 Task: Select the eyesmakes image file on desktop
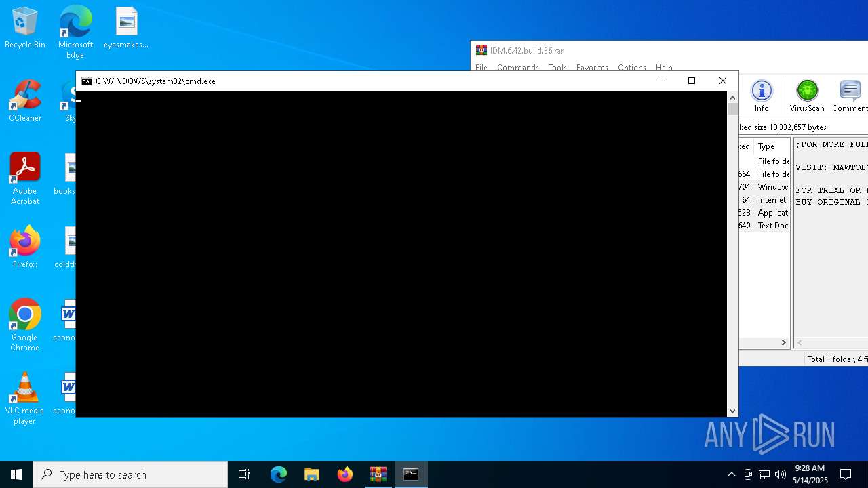coord(126,28)
